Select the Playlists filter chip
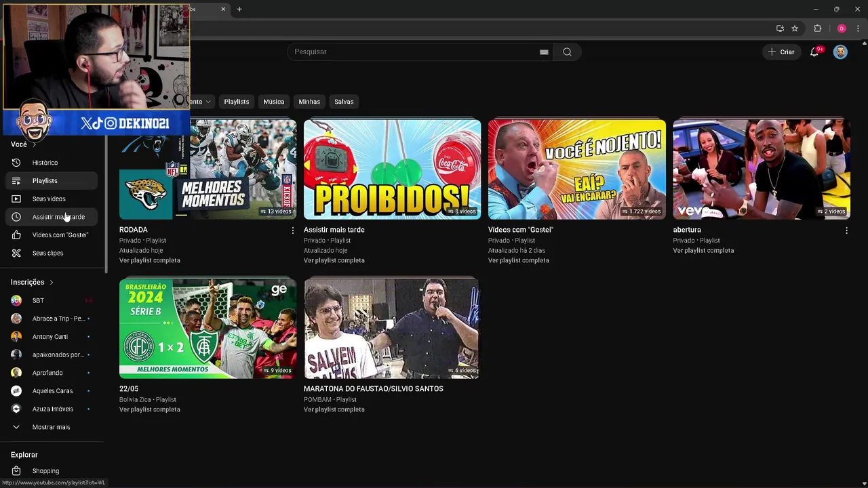The width and height of the screenshot is (868, 488). point(237,102)
